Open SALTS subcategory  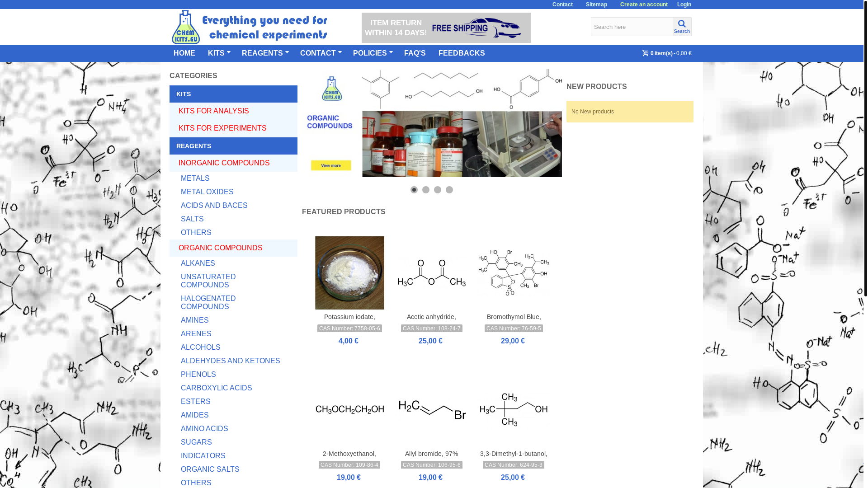(x=192, y=219)
